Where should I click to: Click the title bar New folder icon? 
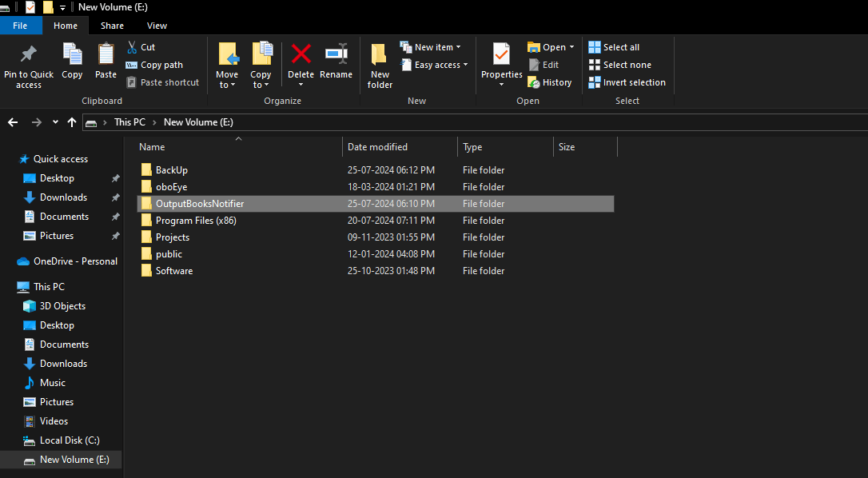pos(48,7)
